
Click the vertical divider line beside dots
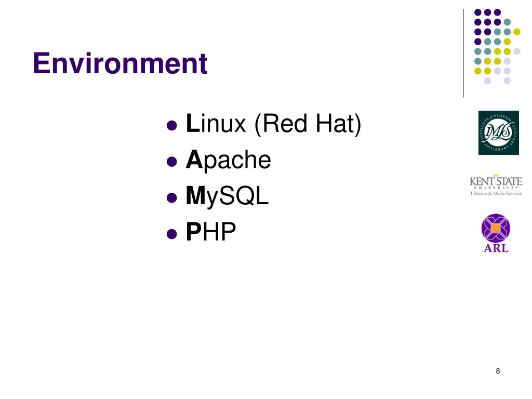pyautogui.click(x=463, y=54)
